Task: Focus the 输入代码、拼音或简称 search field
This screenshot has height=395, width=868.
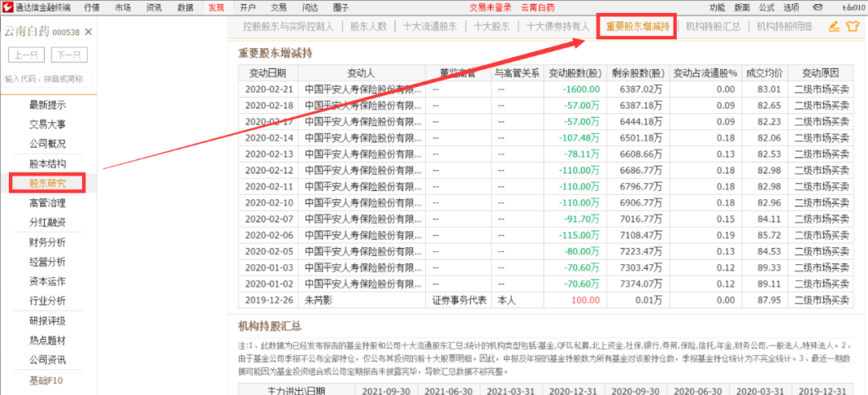Action: pos(47,79)
